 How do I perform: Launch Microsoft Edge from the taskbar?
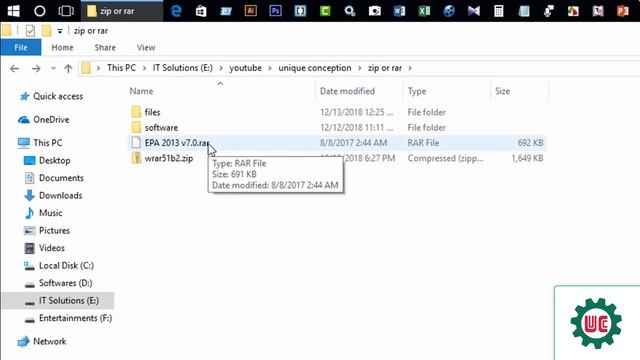[176, 11]
